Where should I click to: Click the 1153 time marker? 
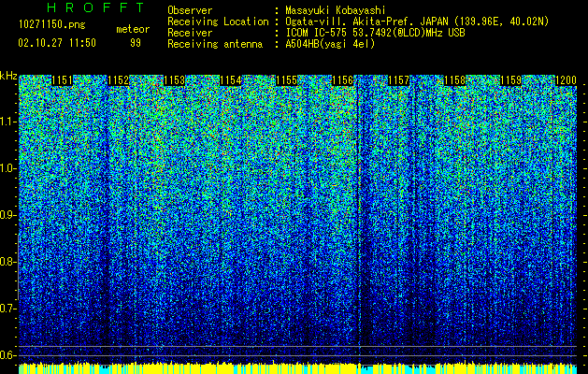pos(175,80)
